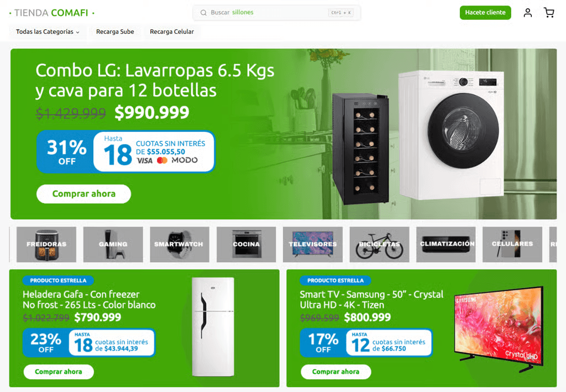This screenshot has height=392, width=566.
Task: Open the Televisores category tile
Action: (313, 244)
